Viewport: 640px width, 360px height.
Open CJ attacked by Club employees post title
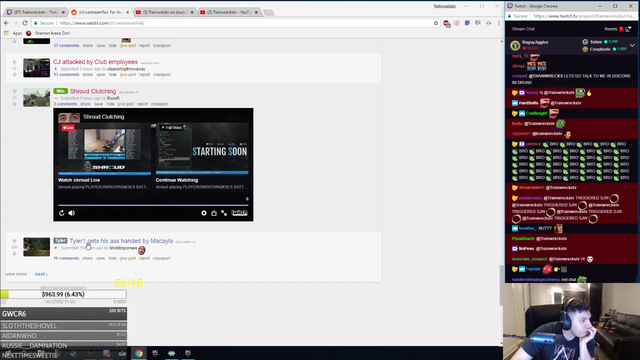tap(95, 62)
